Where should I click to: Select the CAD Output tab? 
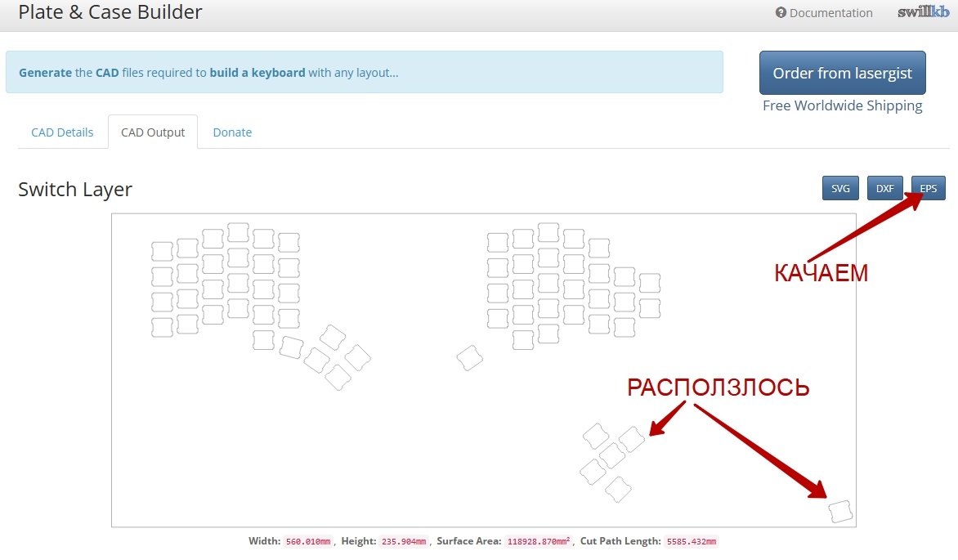tap(153, 132)
